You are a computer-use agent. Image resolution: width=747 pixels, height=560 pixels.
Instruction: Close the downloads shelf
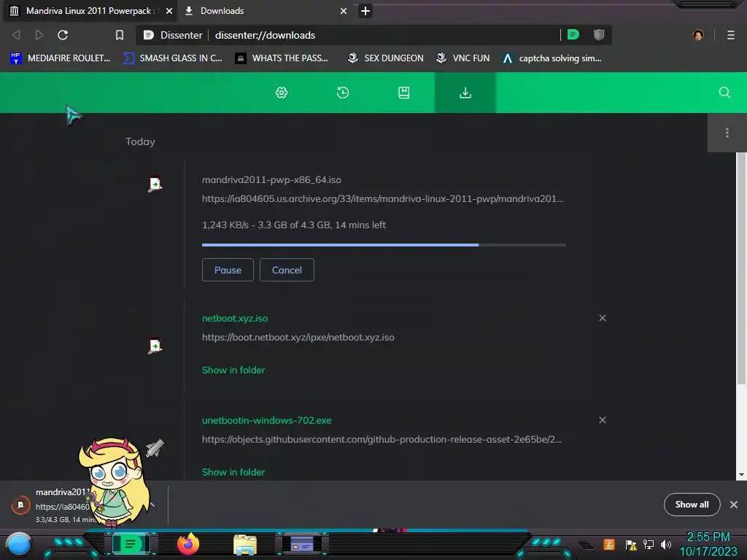point(734,505)
